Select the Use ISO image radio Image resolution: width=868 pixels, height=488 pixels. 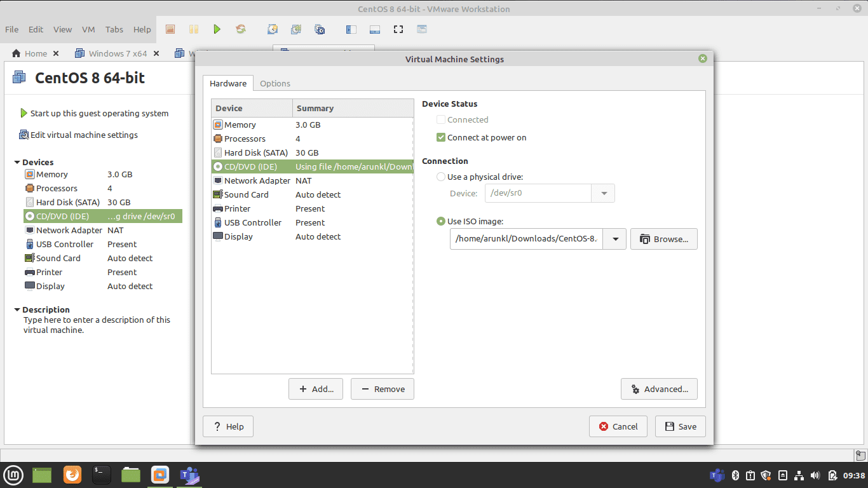[441, 221]
